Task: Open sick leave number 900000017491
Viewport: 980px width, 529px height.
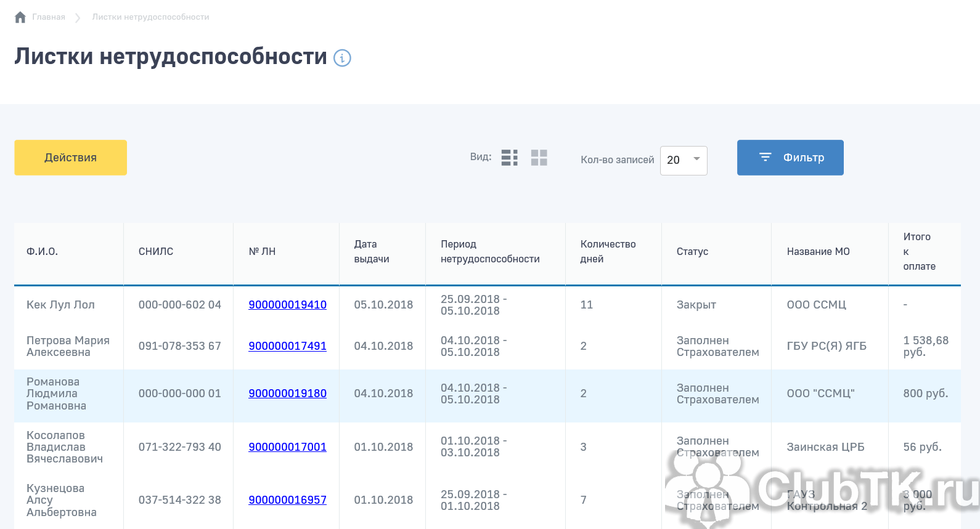Action: pyautogui.click(x=288, y=346)
